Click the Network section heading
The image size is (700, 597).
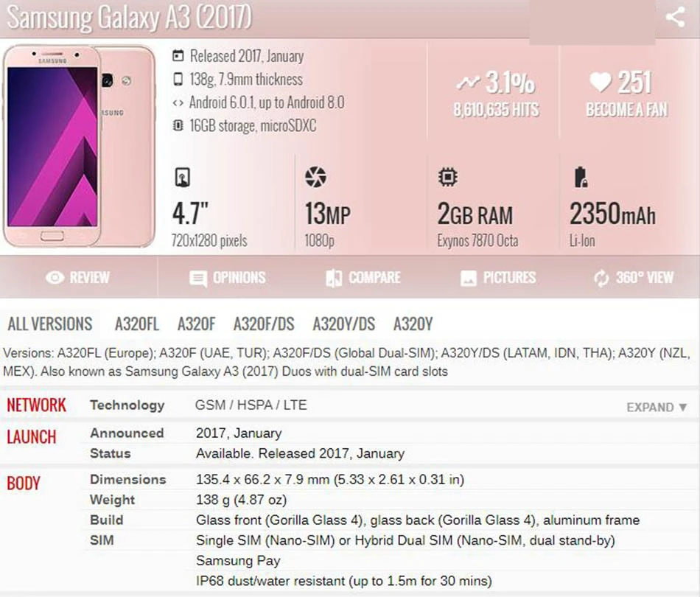pyautogui.click(x=36, y=405)
